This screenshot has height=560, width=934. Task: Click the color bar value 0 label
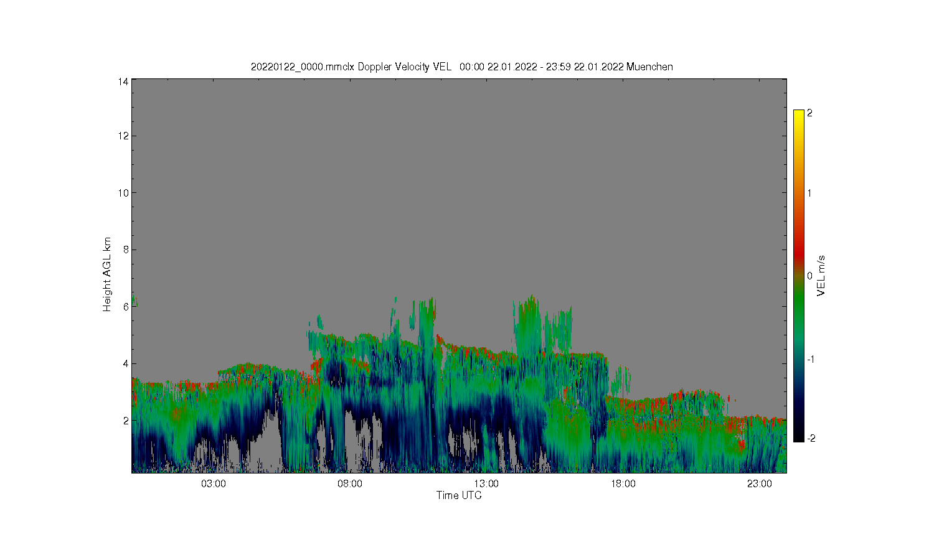tap(810, 276)
